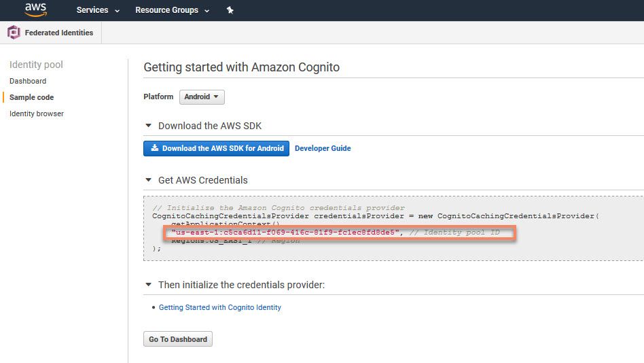
Task: Click Download the AWS SDK for Android
Action: click(216, 148)
